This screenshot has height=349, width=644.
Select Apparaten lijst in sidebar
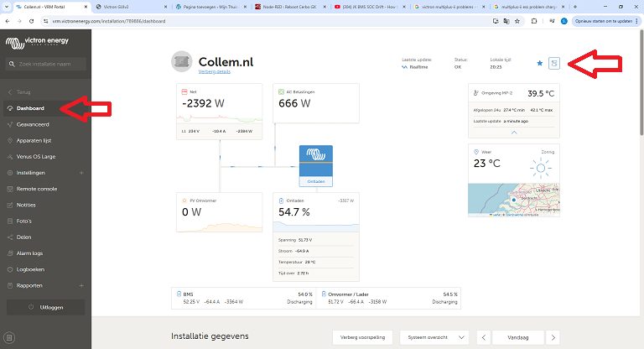34,140
